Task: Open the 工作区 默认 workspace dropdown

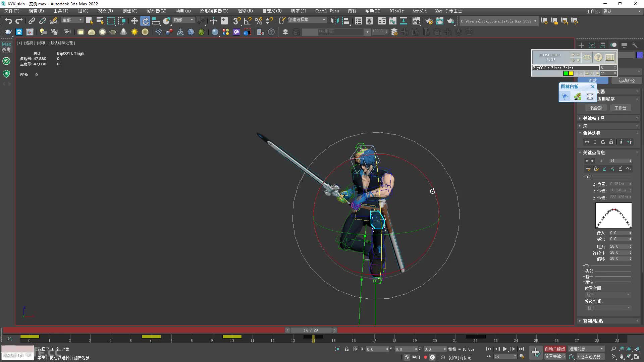Action: [622, 11]
